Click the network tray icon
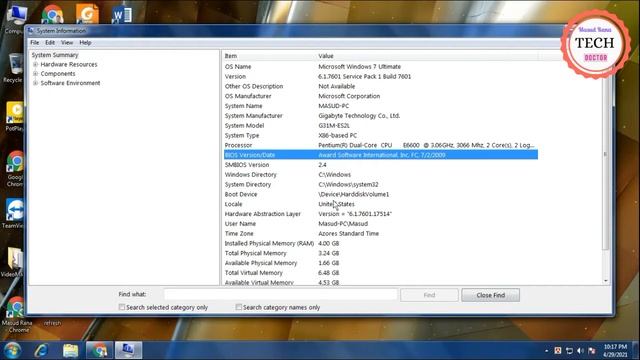The width and height of the screenshot is (640, 360). [x=569, y=351]
